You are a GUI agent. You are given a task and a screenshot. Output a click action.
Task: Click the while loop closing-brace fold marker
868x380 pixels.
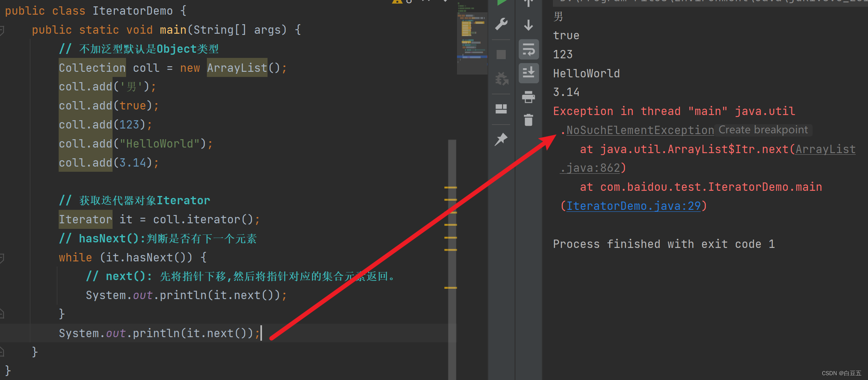(x=2, y=314)
